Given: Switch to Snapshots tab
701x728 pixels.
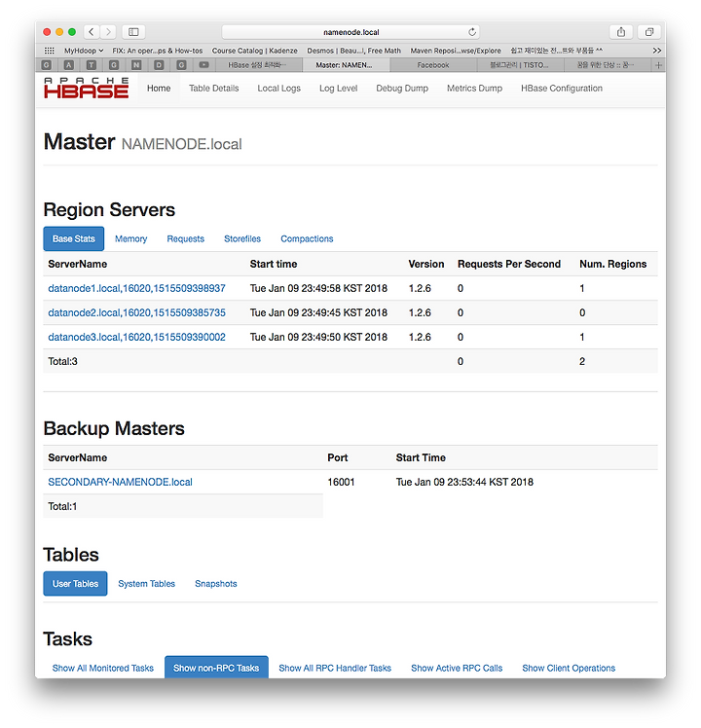Looking at the screenshot, I should 216,584.
